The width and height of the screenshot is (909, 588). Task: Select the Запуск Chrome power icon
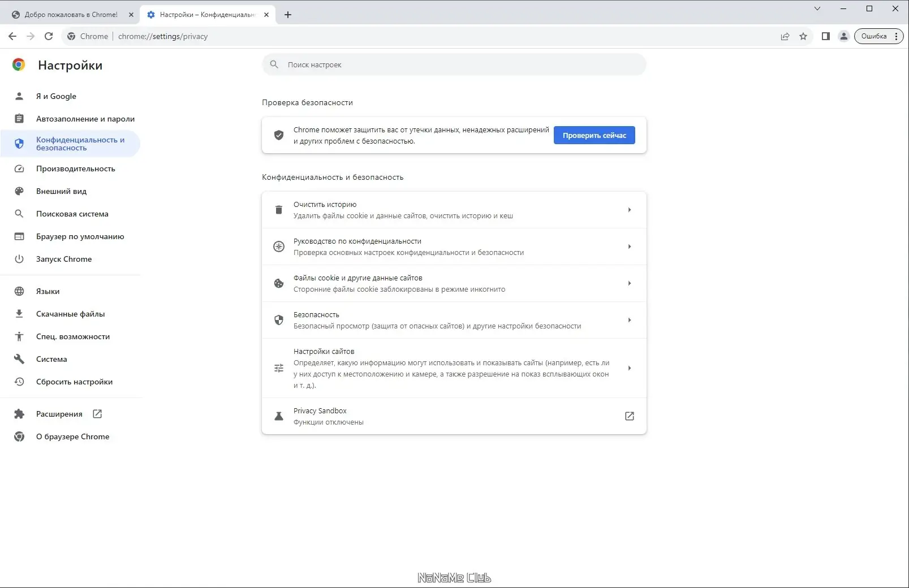coord(19,259)
